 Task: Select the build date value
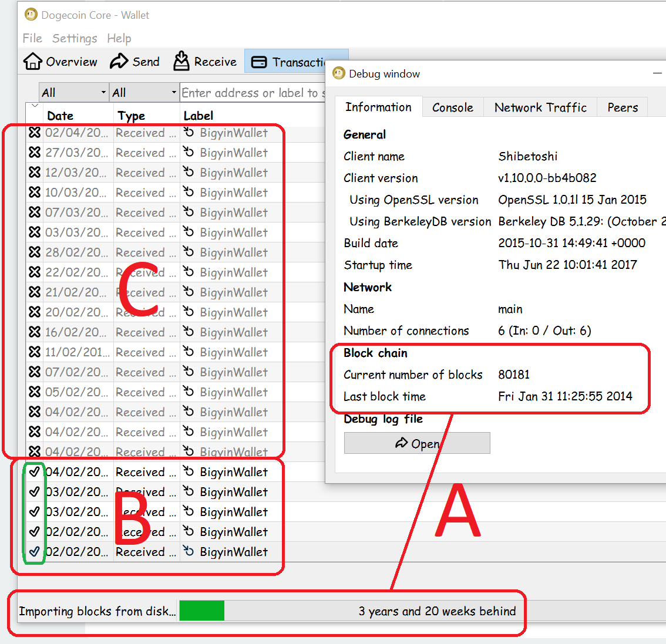coord(571,243)
